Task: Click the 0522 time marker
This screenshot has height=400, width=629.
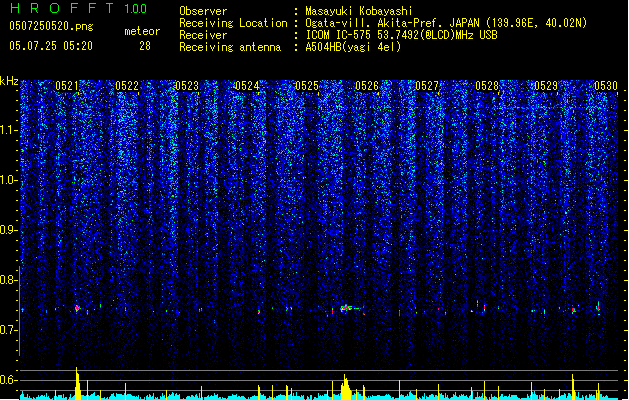Action: pyautogui.click(x=127, y=86)
